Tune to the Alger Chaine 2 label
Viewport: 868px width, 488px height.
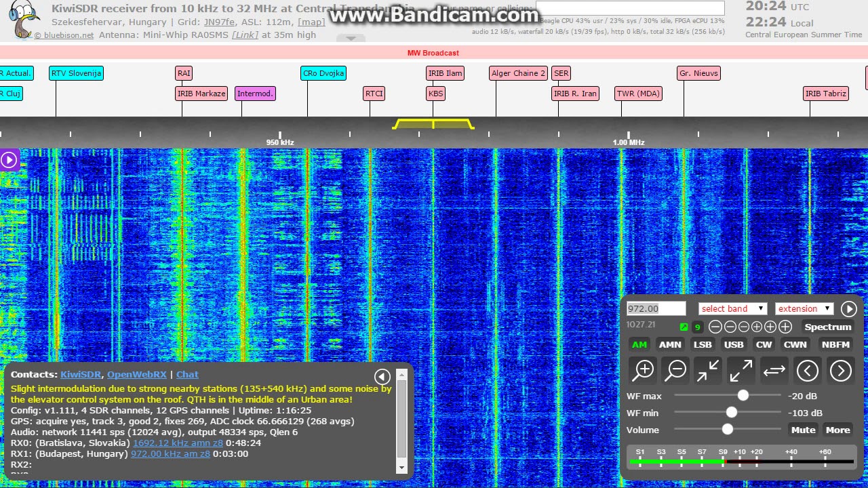click(x=518, y=73)
